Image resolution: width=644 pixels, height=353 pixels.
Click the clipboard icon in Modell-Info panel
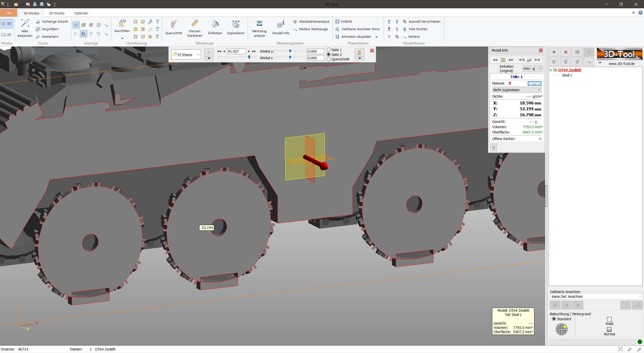[x=494, y=148]
